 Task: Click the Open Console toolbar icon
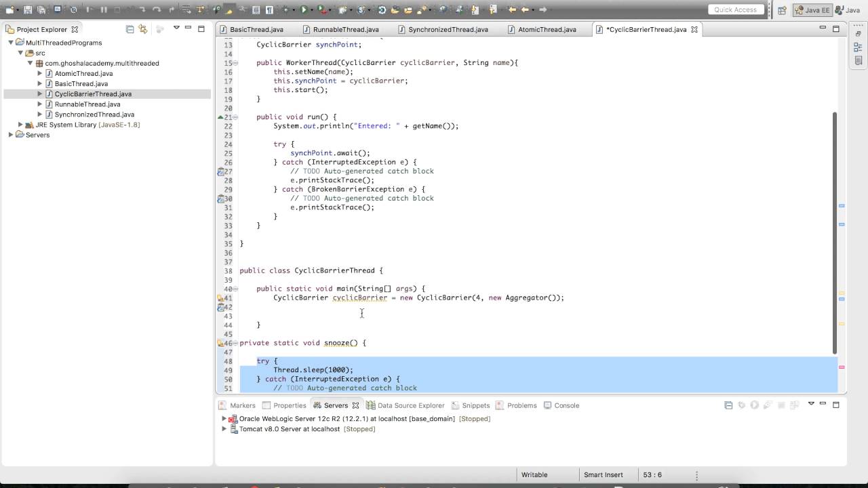(x=58, y=9)
